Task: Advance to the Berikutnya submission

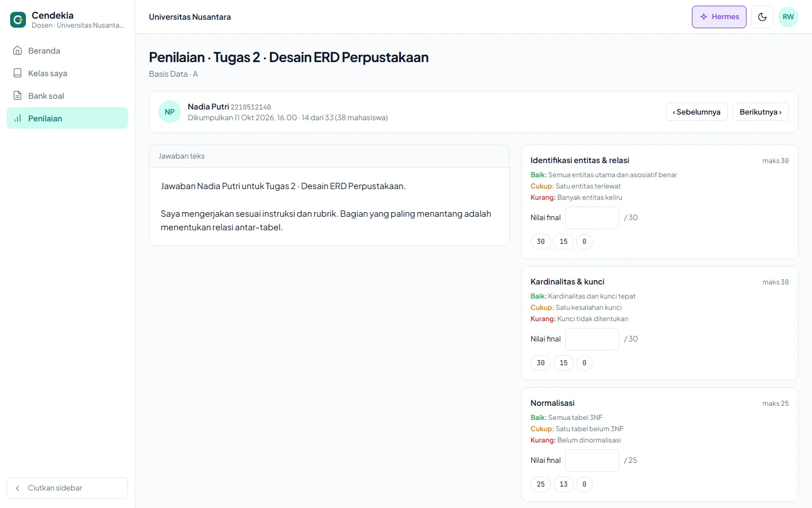Action: [x=761, y=112]
